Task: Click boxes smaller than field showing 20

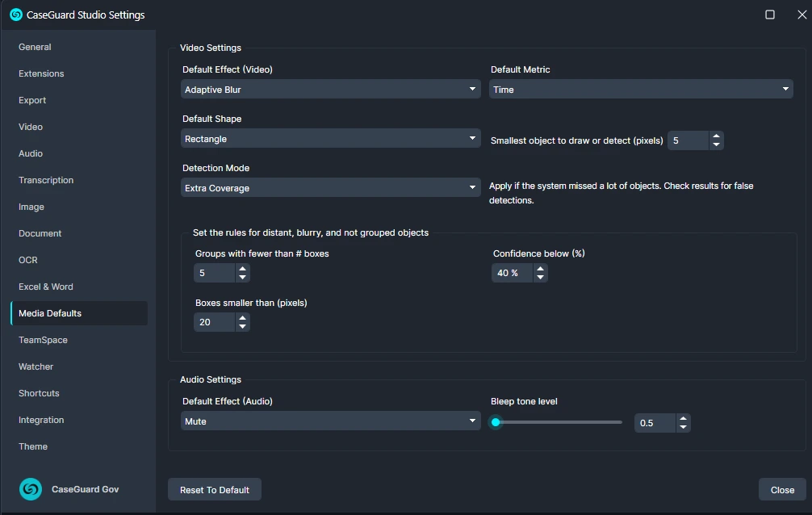Action: [x=215, y=322]
